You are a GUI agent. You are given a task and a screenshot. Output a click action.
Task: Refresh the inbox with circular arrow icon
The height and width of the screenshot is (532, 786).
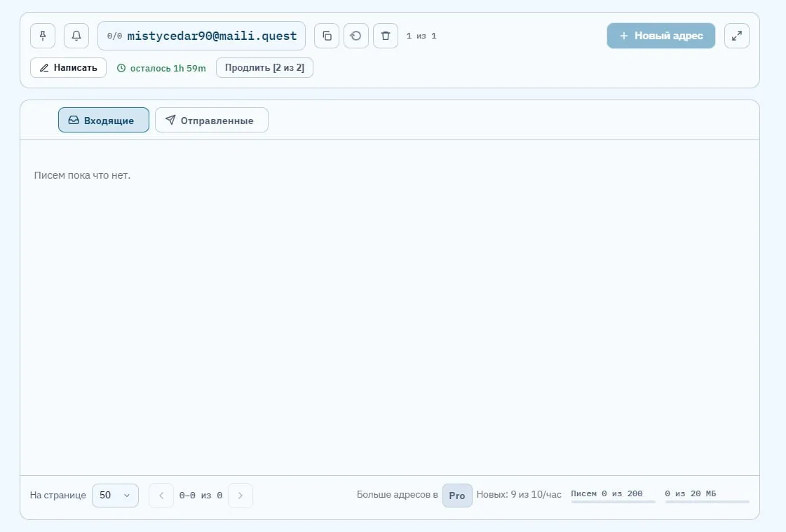pos(356,36)
